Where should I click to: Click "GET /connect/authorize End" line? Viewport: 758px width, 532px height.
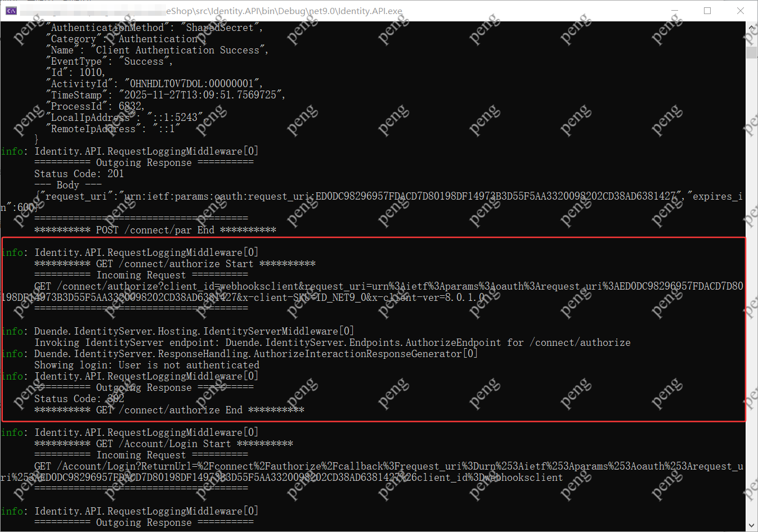(x=169, y=410)
